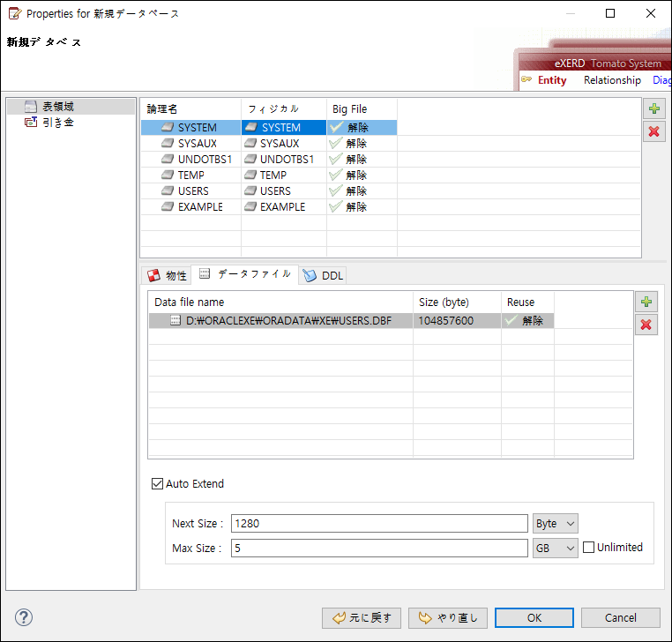672x642 pixels.
Task: Click the EXAMPLE logical name disk icon
Action: click(168, 206)
